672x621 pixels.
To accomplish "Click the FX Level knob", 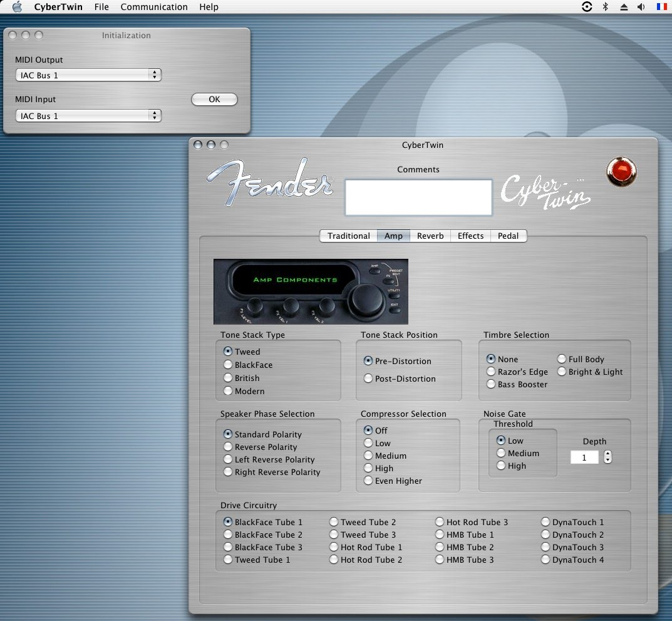I will coord(255,306).
